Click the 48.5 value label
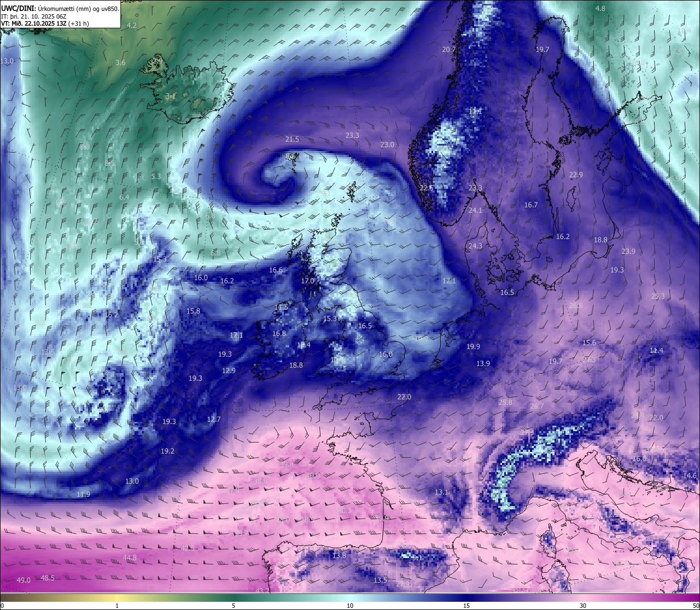Viewport: 700px width, 610px height. click(x=48, y=578)
